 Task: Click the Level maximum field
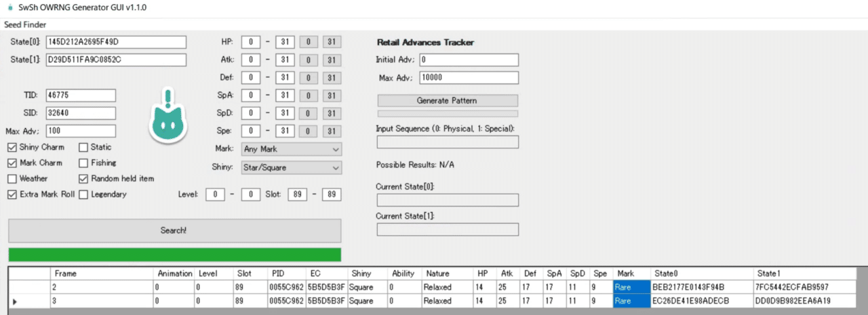point(250,194)
